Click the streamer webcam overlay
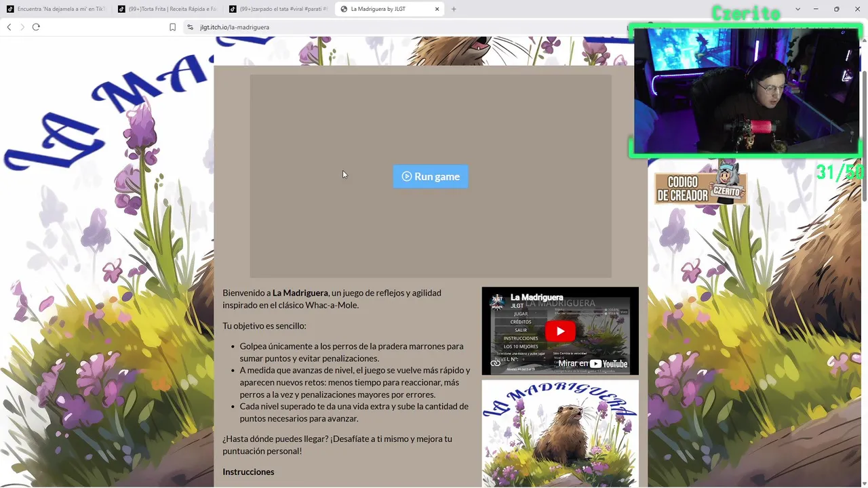 tap(746, 90)
